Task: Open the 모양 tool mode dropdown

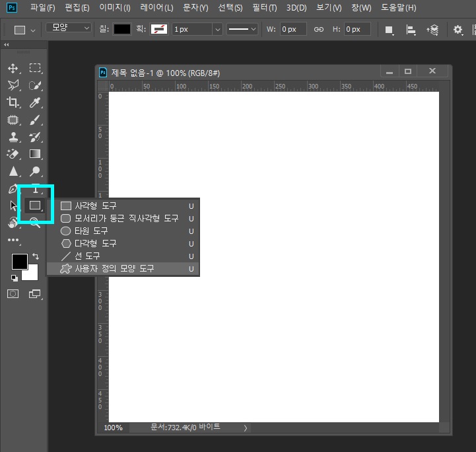Action: 69,28
